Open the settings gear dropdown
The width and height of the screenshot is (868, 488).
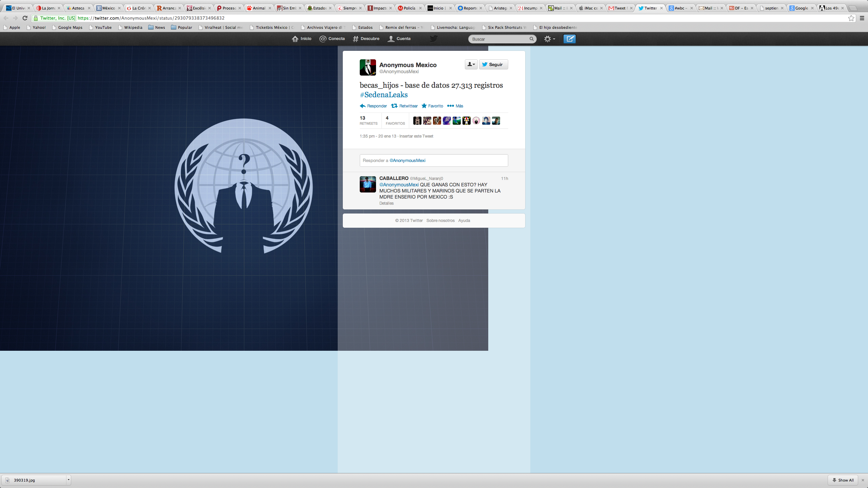tap(550, 39)
